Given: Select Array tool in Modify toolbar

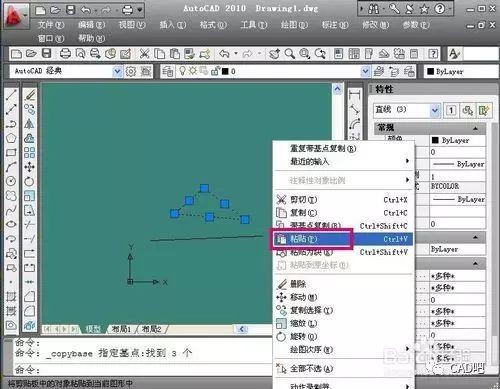Looking at the screenshot, I should click(29, 152).
